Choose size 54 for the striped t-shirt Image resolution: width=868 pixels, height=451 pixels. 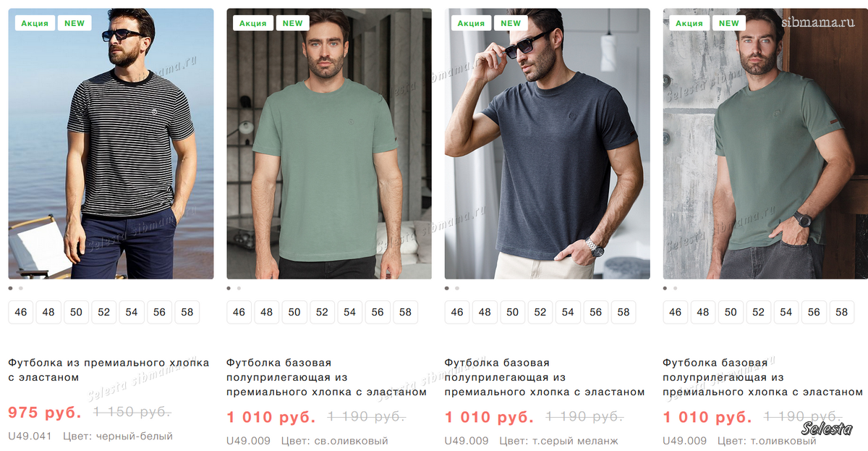tap(132, 312)
